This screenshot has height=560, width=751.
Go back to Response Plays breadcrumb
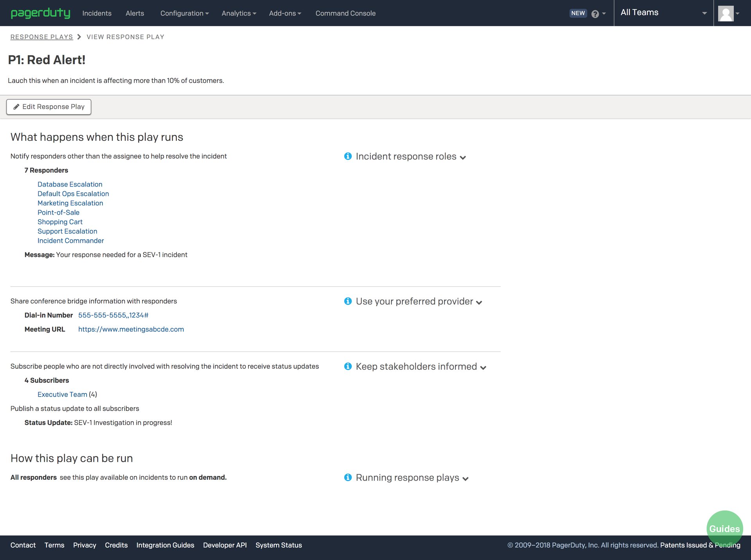41,37
